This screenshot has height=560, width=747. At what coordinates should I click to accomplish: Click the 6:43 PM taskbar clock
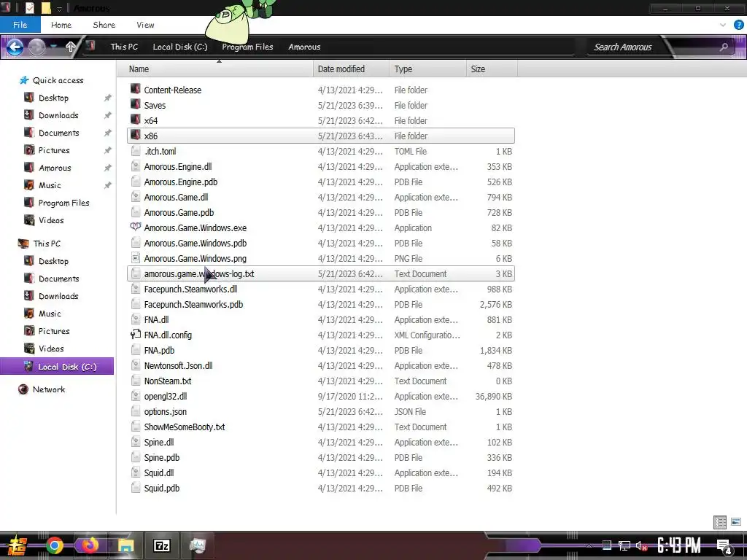678,545
